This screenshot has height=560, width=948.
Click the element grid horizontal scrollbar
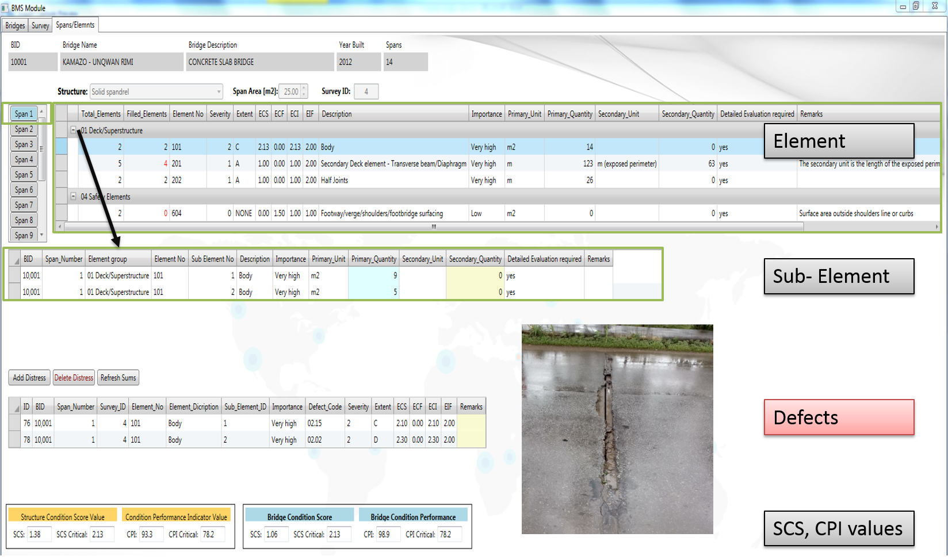[x=434, y=227]
